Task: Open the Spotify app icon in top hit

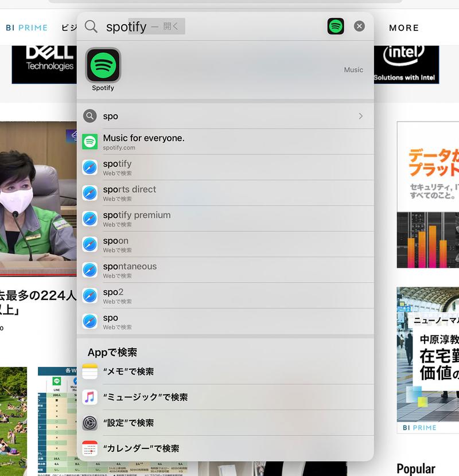Action: pos(103,65)
